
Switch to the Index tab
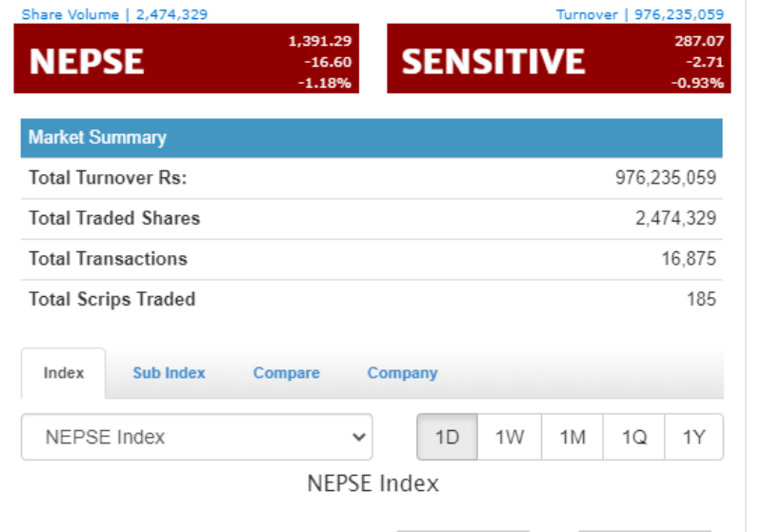64,373
